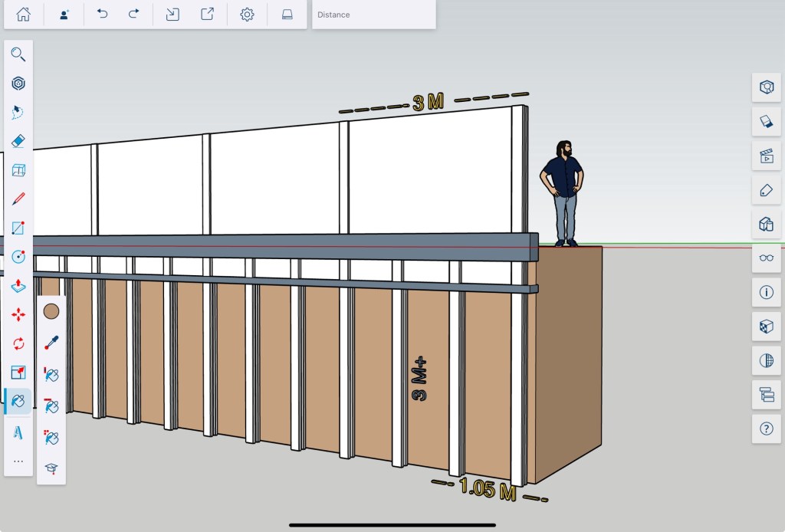Screen dimensions: 785x532
Task: Tap the Distance measurement field
Action: [x=374, y=15]
